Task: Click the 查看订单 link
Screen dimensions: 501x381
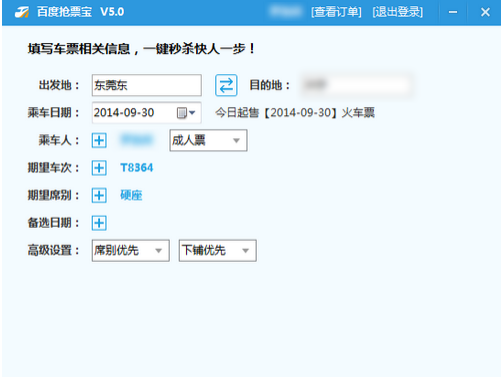Action: pos(336,12)
